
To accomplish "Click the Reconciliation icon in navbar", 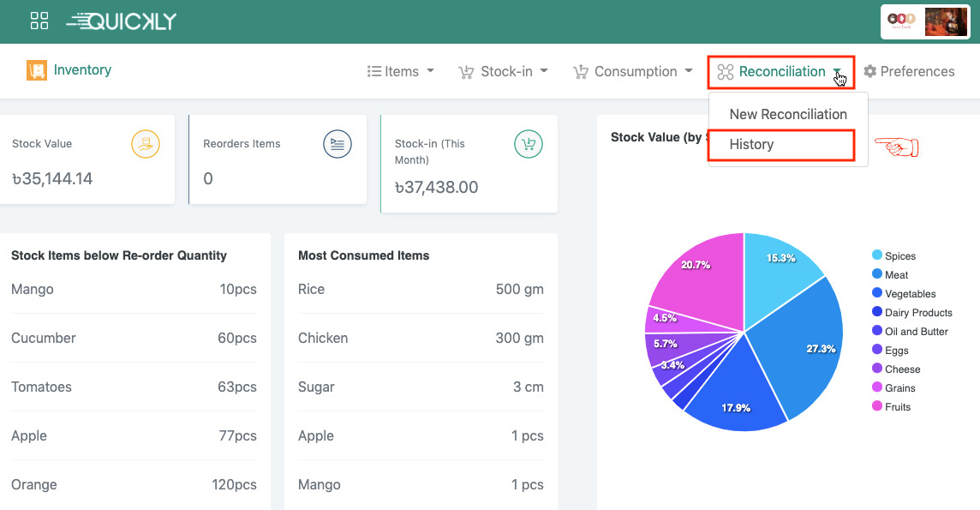I will pos(726,72).
